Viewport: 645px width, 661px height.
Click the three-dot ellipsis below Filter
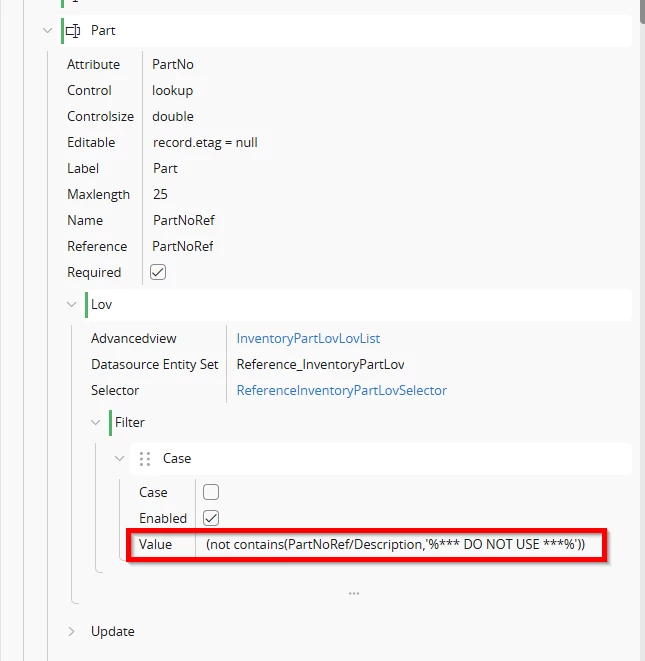point(354,594)
